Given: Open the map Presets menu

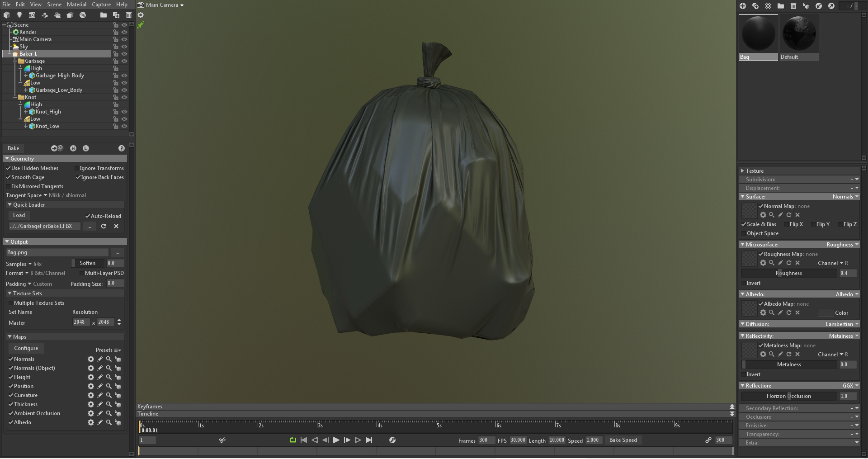Looking at the screenshot, I should [x=108, y=350].
